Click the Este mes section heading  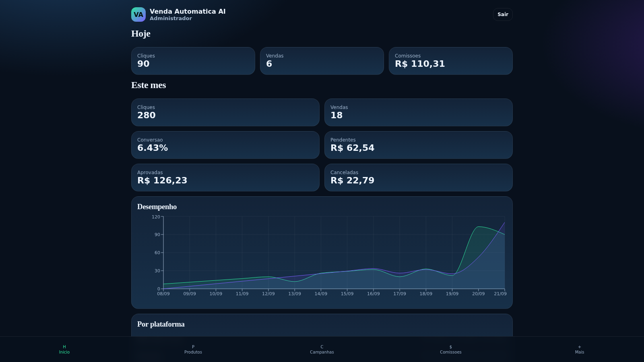click(x=149, y=85)
